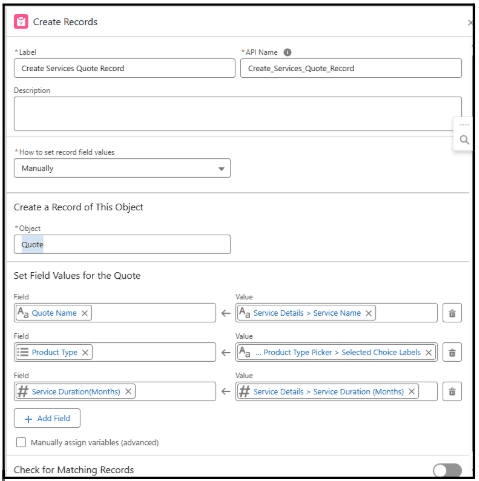Click the Create Records pink icon
Viewport: 479px width, 481px height.
coord(21,22)
